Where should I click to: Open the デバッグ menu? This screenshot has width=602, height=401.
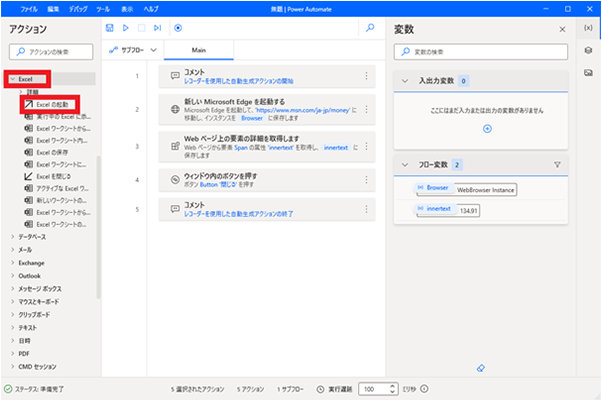point(78,9)
